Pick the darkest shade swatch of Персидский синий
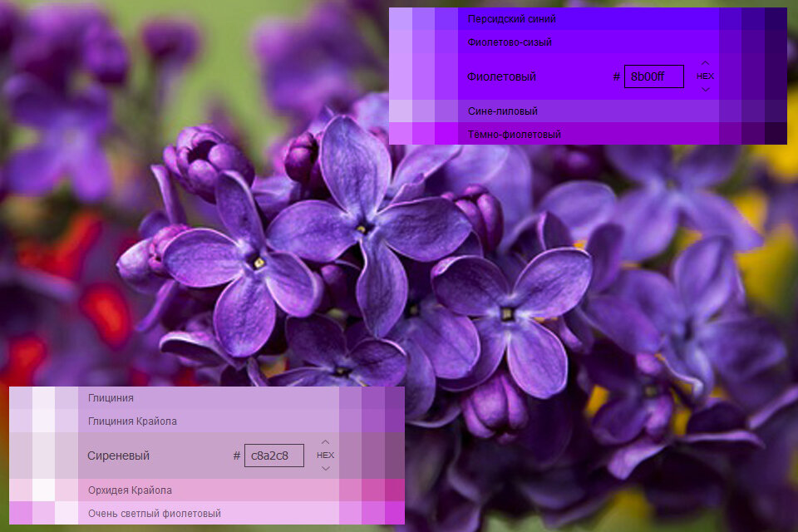 tap(776, 19)
